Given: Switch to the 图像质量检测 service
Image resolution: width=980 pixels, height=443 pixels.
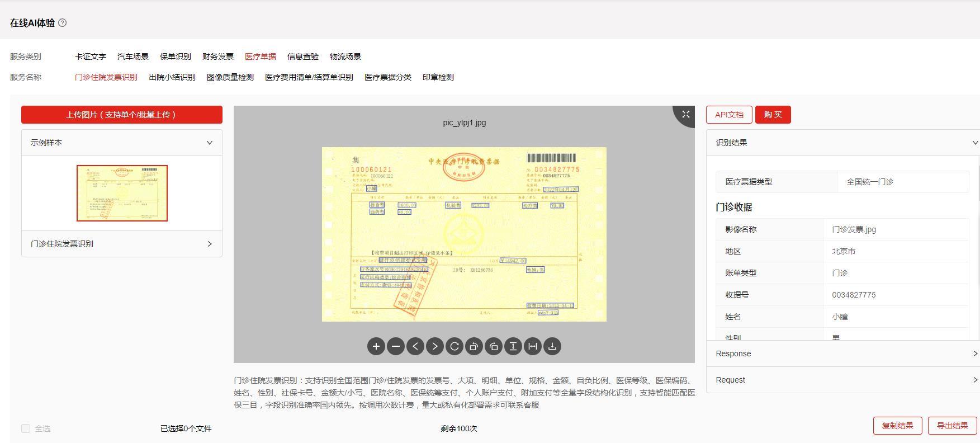Looking at the screenshot, I should point(230,77).
